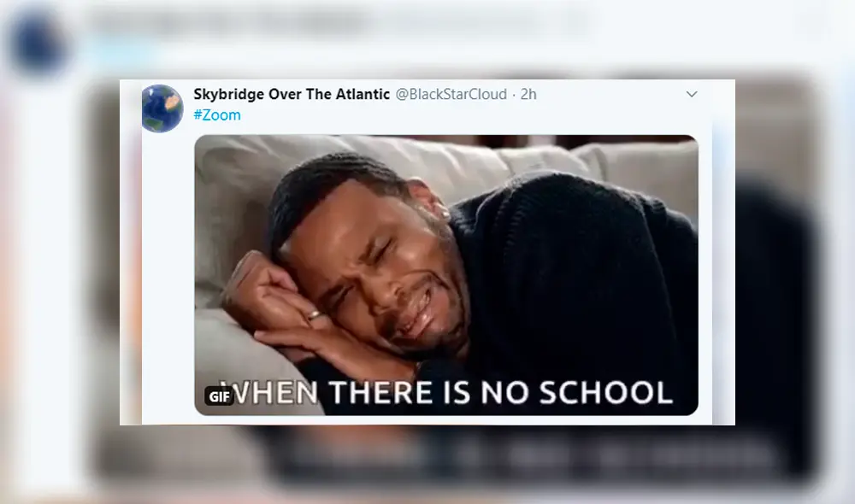855x504 pixels.
Task: Expand the tweet options chevron
Action: (x=692, y=94)
